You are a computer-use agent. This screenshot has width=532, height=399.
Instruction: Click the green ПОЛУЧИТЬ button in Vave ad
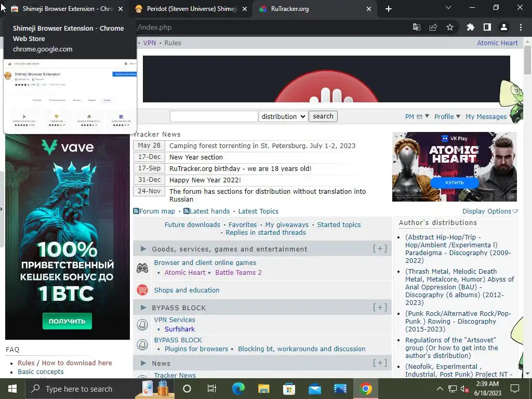pos(67,321)
